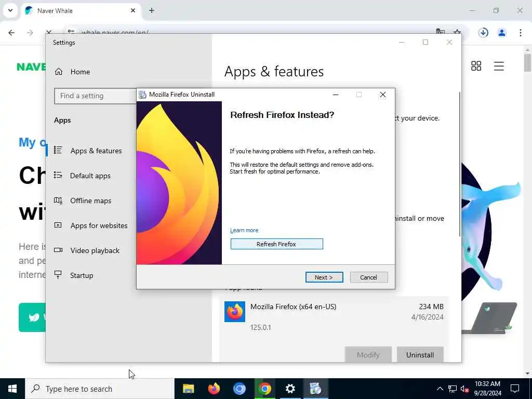Minimize the Mozilla Firefox Uninstall dialog
The width and height of the screenshot is (532, 399).
coord(336,95)
